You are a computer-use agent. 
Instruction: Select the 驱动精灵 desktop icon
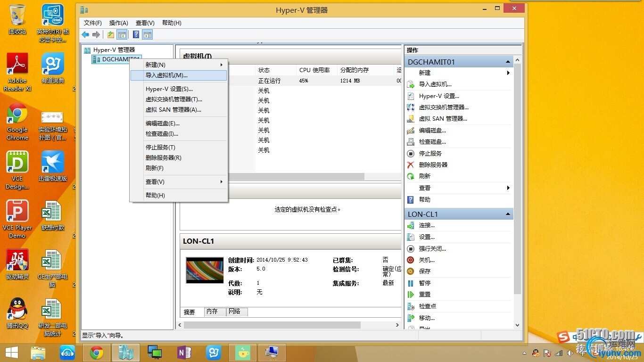coord(17,264)
